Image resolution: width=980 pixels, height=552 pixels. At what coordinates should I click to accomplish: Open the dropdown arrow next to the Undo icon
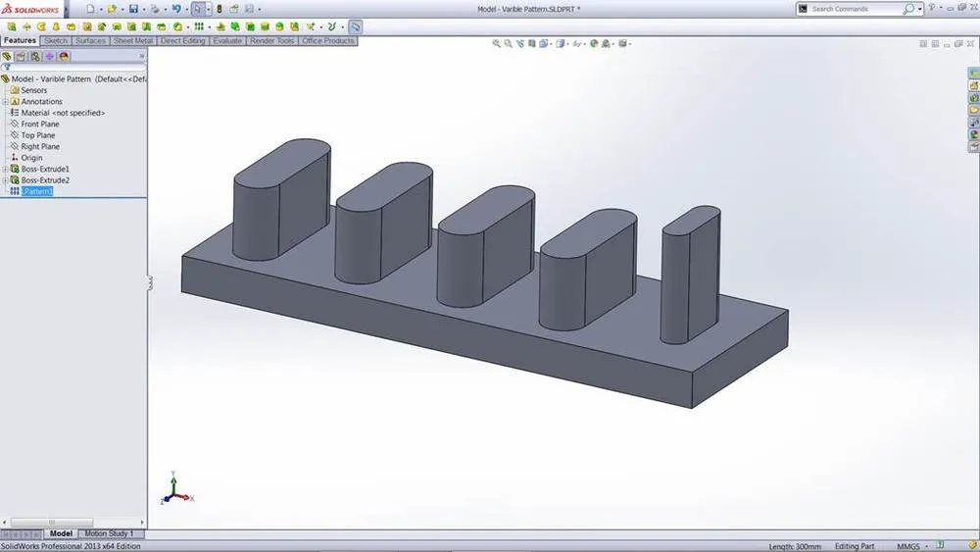coord(187,10)
